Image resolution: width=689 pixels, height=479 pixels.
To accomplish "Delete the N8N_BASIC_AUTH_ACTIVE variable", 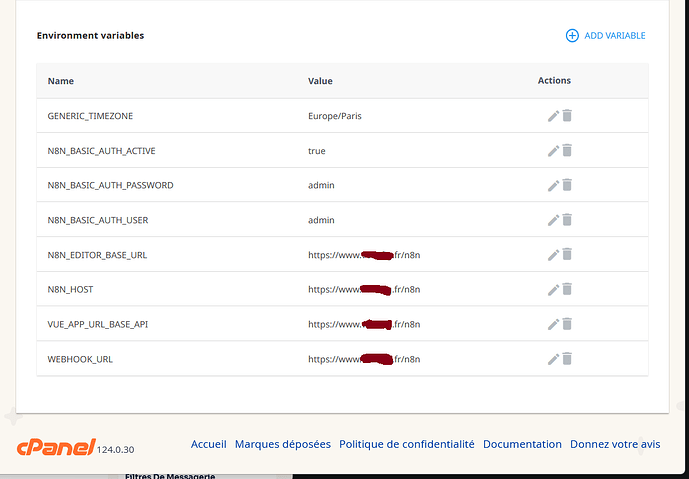I will 567,151.
